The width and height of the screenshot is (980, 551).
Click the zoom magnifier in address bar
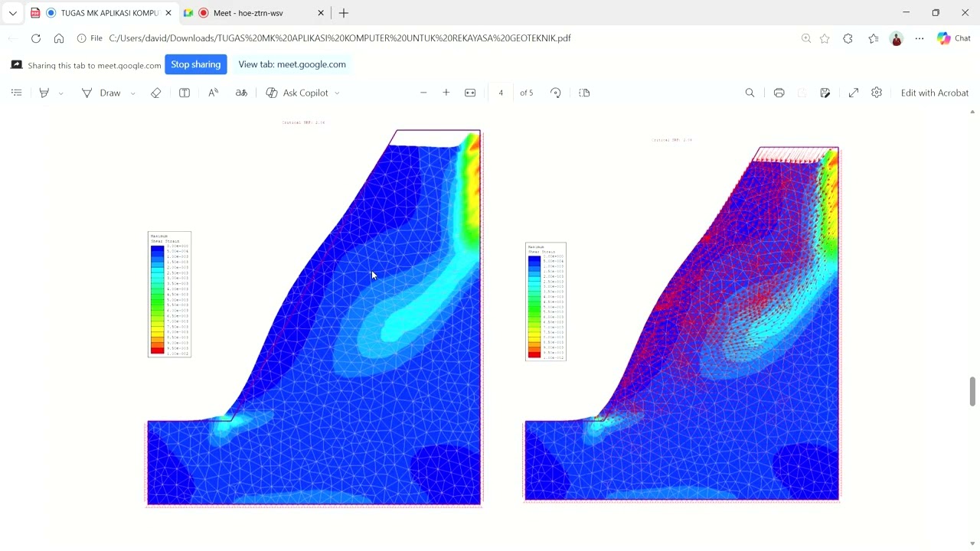tap(806, 38)
